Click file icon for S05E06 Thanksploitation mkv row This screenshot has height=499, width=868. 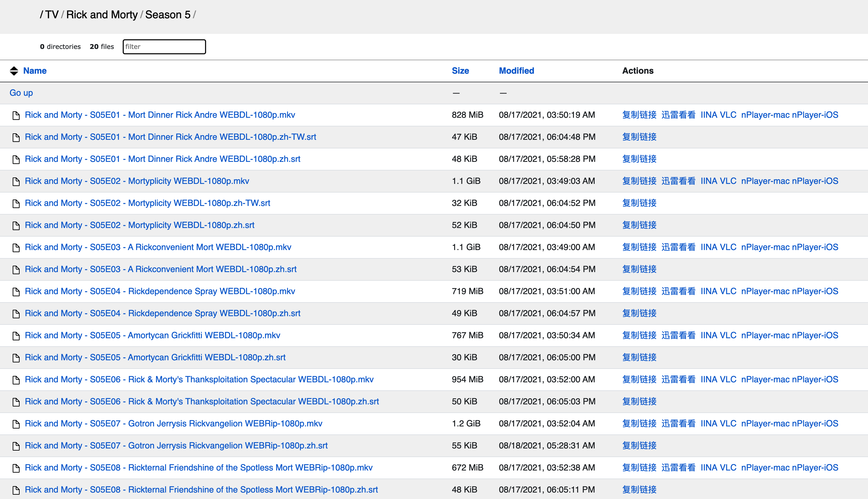[16, 380]
